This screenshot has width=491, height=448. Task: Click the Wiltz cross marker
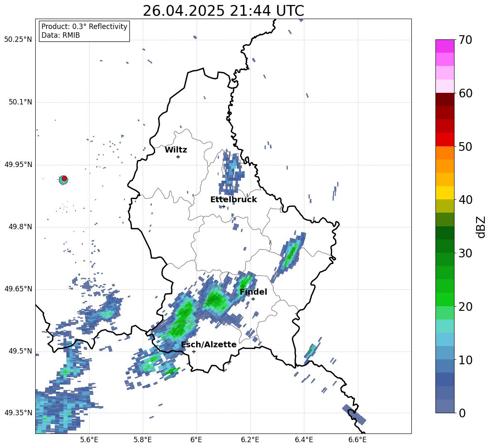[x=178, y=157]
